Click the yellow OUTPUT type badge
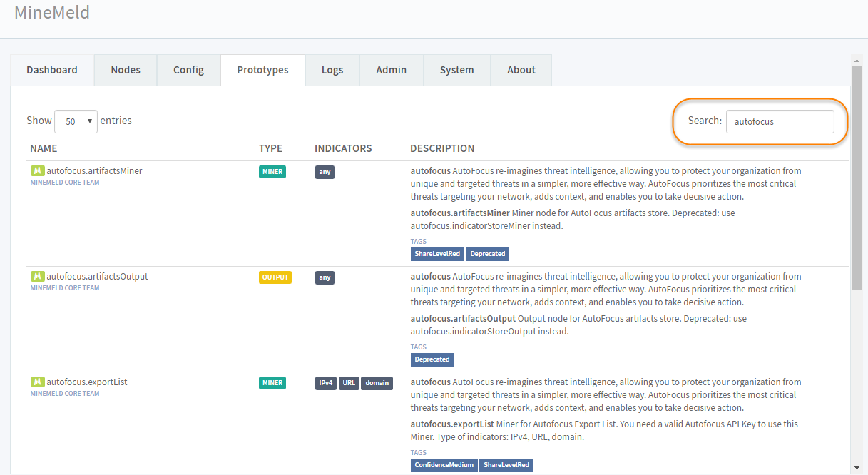Image resolution: width=868 pixels, height=475 pixels. (275, 277)
